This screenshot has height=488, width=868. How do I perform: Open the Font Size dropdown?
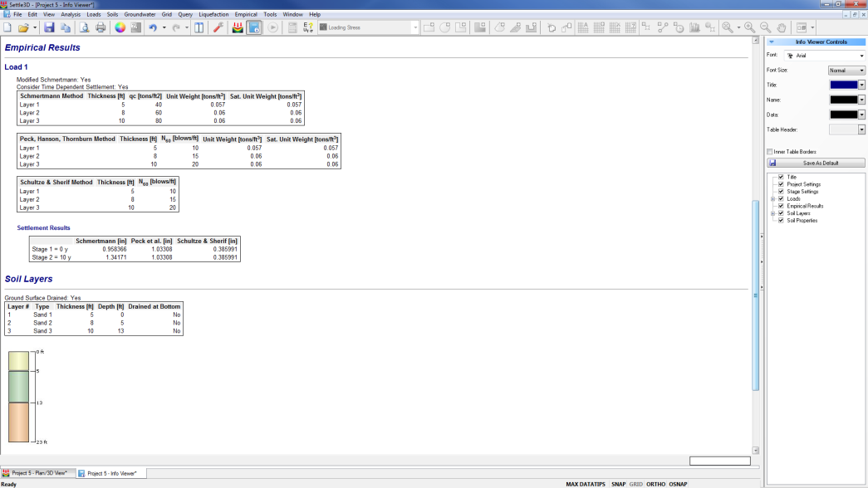point(846,69)
